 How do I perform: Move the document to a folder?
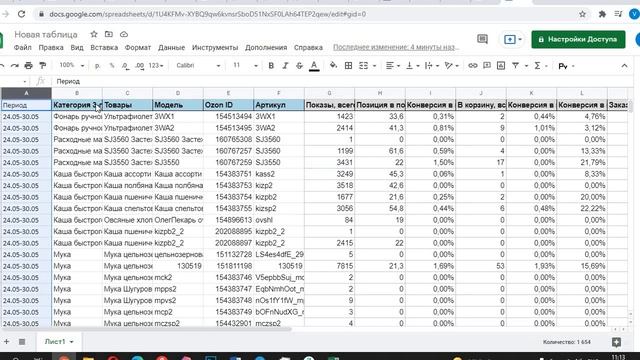109,34
